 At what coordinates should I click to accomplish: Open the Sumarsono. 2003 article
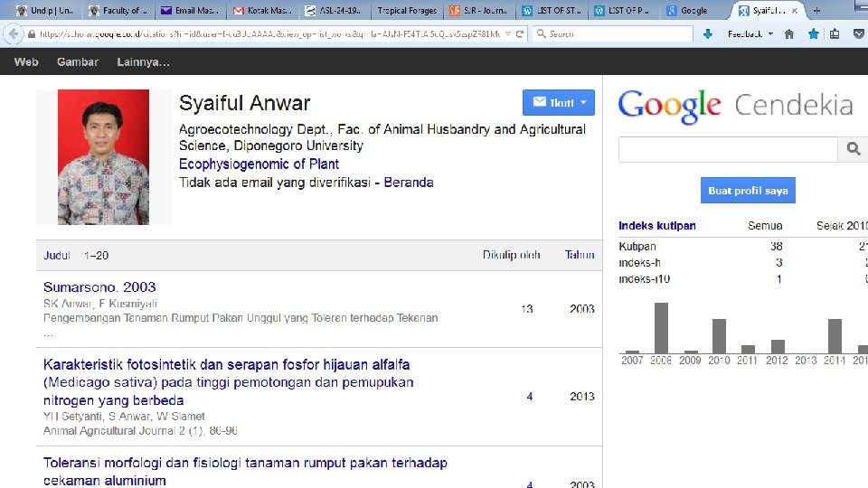coord(99,287)
